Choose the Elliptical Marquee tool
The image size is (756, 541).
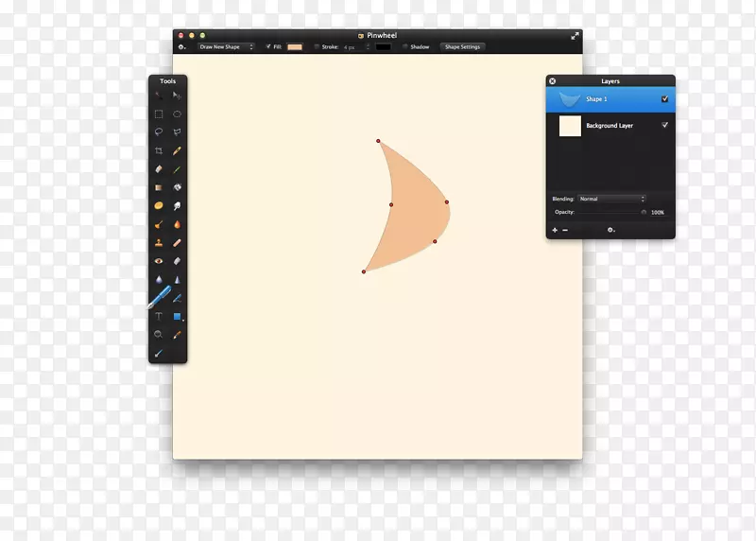pos(177,114)
